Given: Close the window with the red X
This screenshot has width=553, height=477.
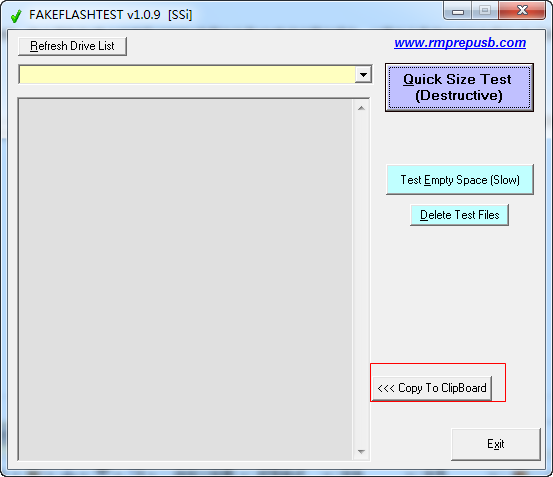Looking at the screenshot, I should (x=522, y=11).
